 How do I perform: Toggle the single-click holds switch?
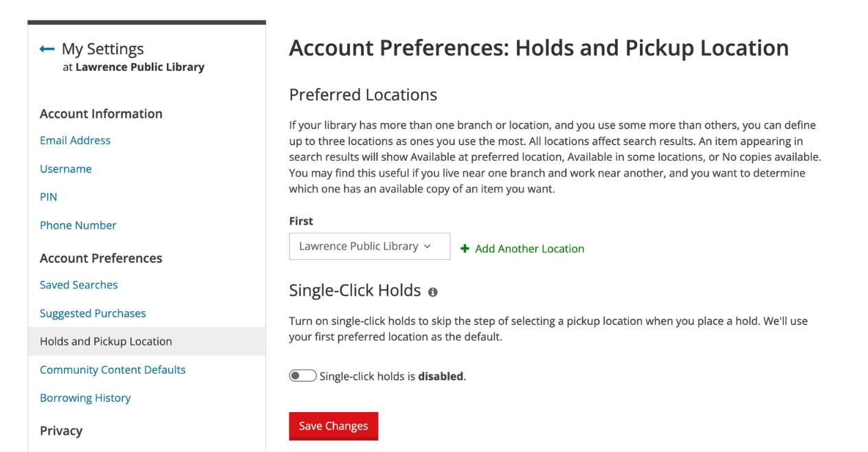pyautogui.click(x=302, y=376)
